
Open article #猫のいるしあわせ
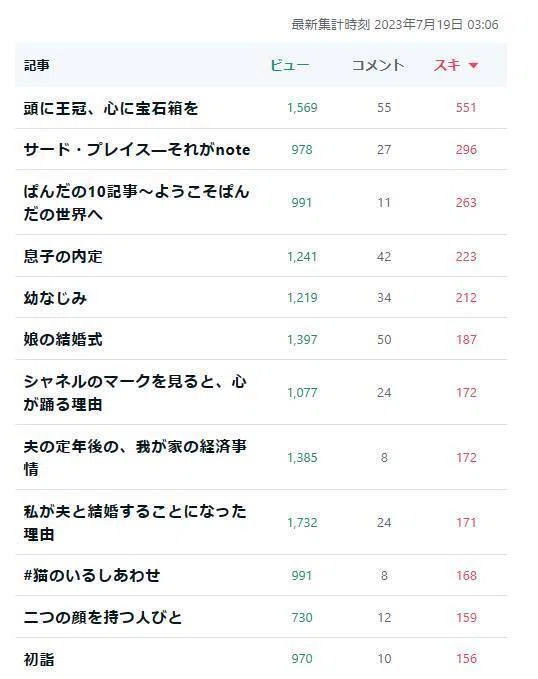pos(92,576)
